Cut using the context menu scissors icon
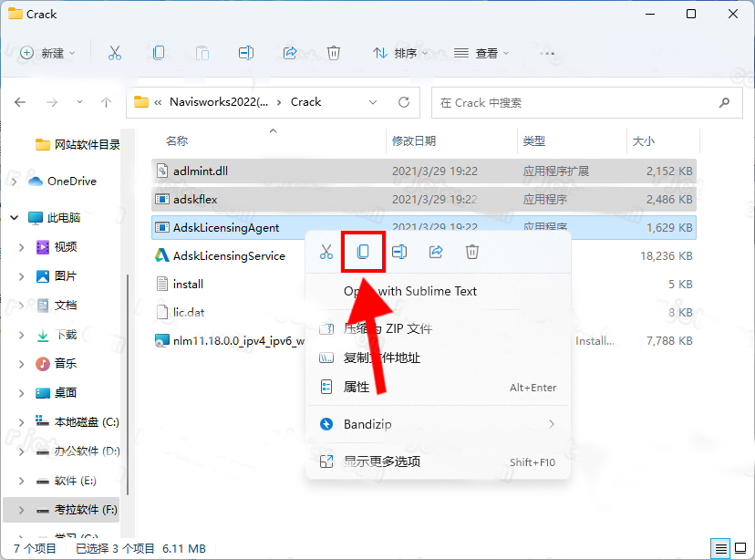The height and width of the screenshot is (560, 755). (326, 252)
